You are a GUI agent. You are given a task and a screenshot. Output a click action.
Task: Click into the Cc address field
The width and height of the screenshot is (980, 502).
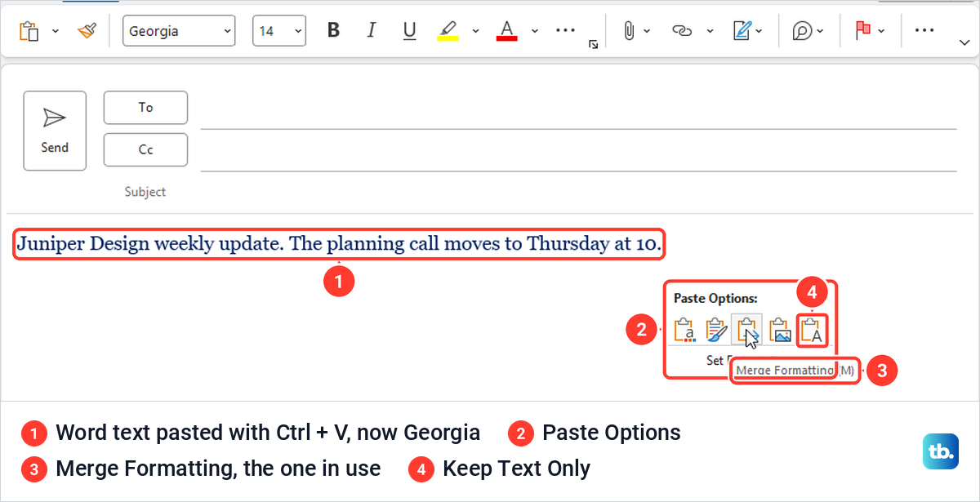point(578,153)
